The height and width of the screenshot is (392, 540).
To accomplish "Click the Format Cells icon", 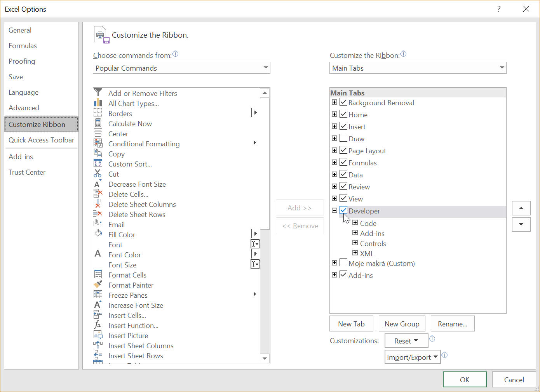I will click(98, 274).
